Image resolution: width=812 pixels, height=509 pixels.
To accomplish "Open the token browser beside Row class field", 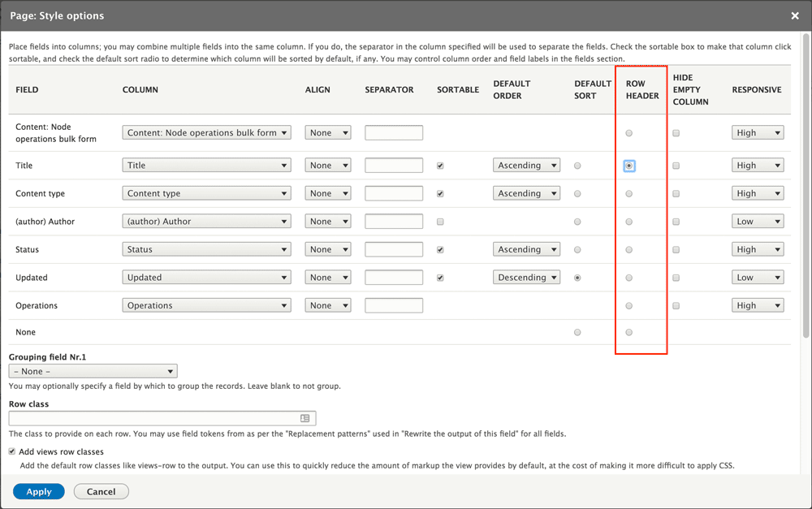I will pos(305,417).
